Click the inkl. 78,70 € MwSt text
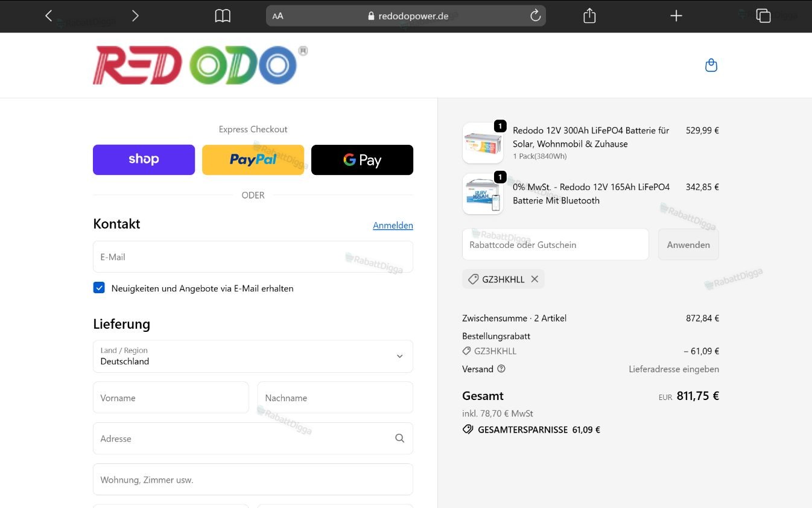This screenshot has width=812, height=508. pos(498,413)
